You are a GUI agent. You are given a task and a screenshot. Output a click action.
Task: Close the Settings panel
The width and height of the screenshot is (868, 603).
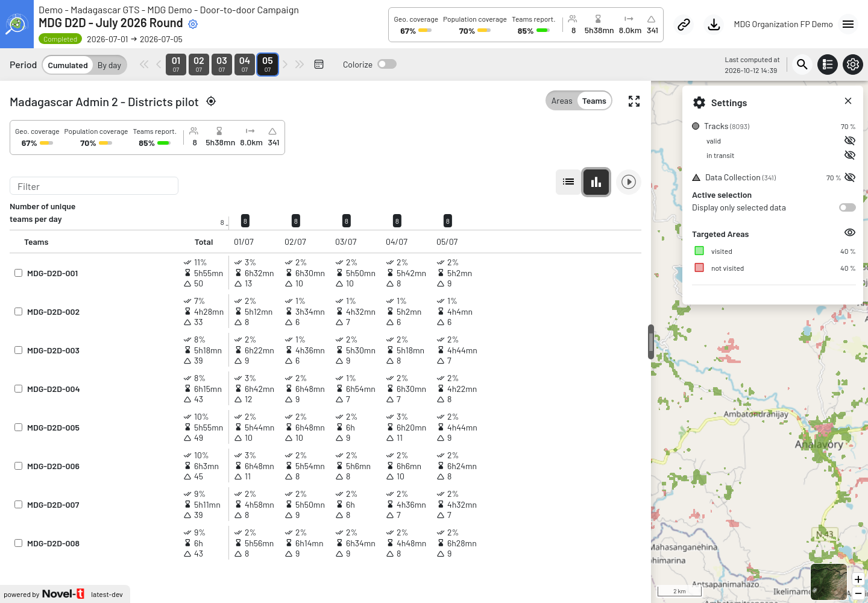(848, 101)
